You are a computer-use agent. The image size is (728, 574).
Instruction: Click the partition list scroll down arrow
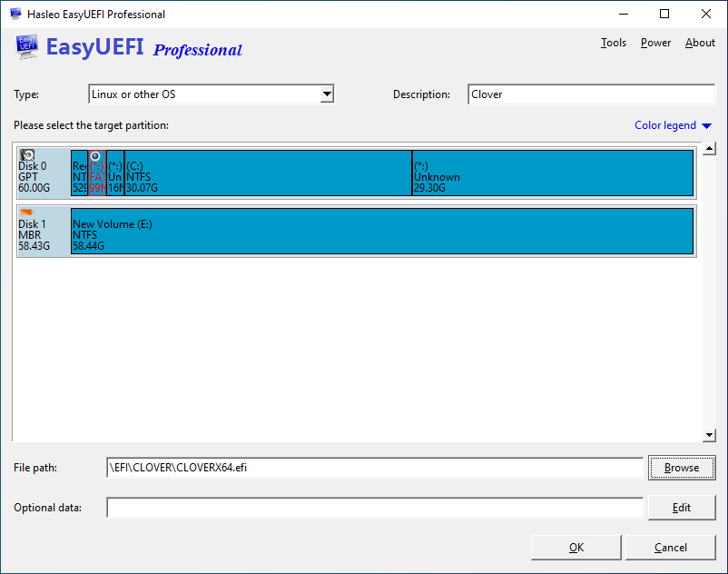tap(709, 435)
